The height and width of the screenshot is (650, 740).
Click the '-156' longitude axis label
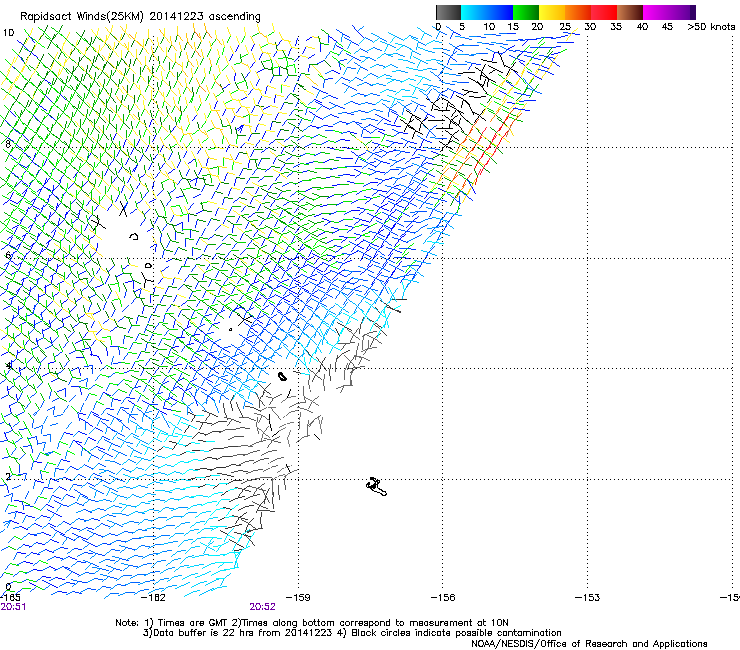click(443, 598)
